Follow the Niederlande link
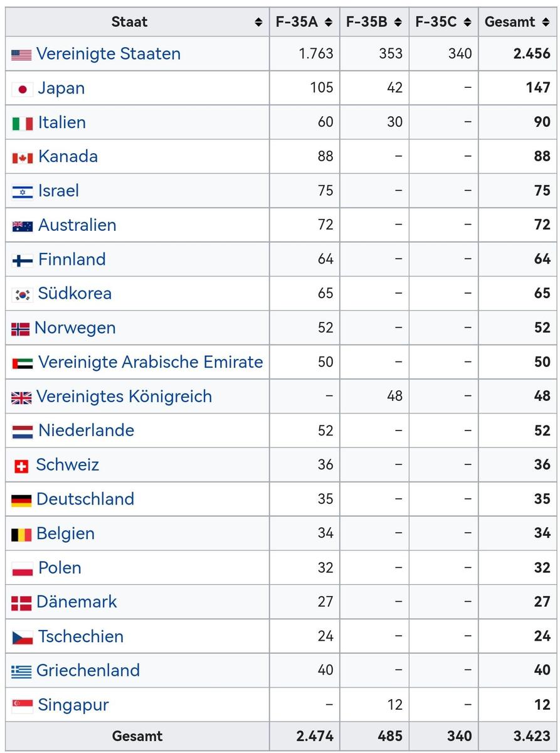 tap(86, 430)
